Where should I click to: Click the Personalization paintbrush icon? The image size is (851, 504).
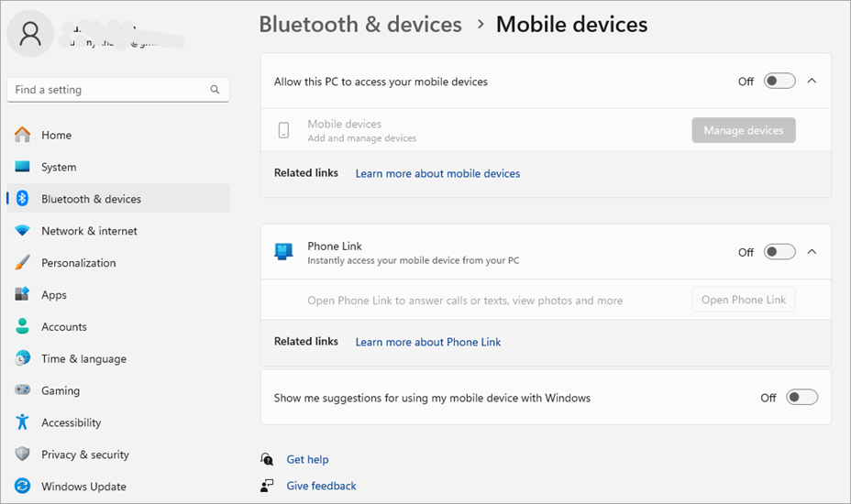point(23,263)
